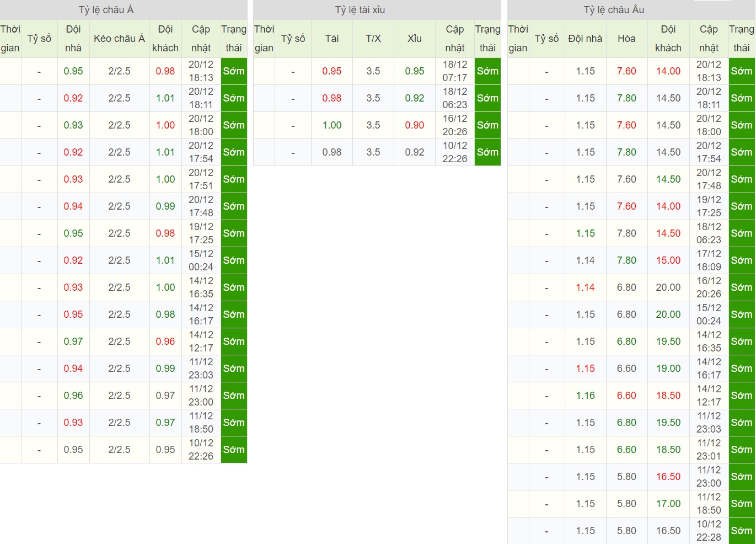Image resolution: width=756 pixels, height=544 pixels.
Task: Click home odds 0.97 in châu Á table
Action: [73, 342]
